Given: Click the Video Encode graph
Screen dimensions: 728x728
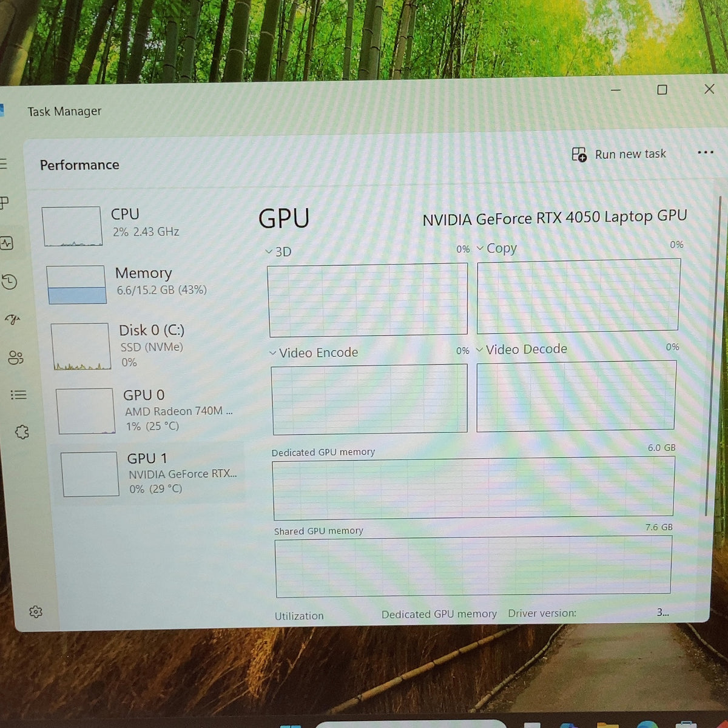Looking at the screenshot, I should [x=369, y=399].
